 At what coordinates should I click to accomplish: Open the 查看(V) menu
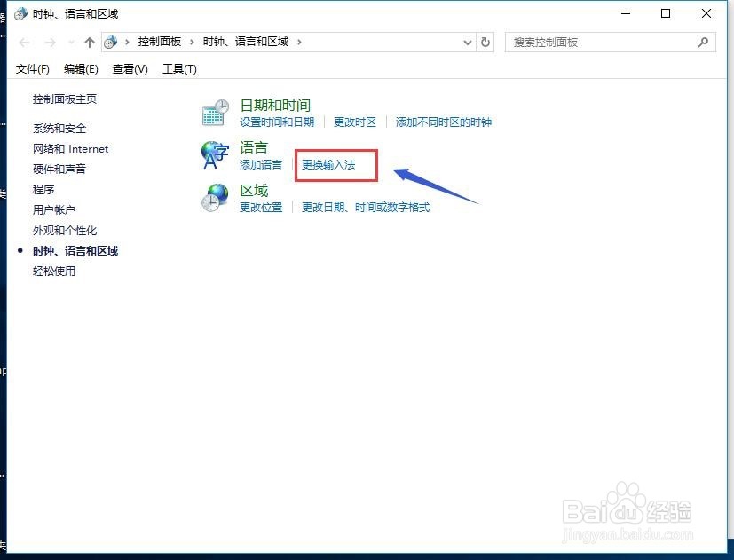(x=129, y=68)
